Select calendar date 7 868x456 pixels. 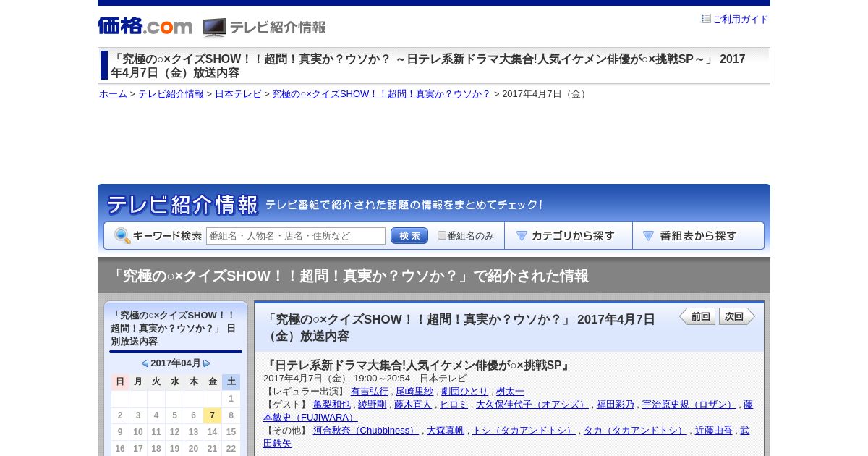point(212,415)
